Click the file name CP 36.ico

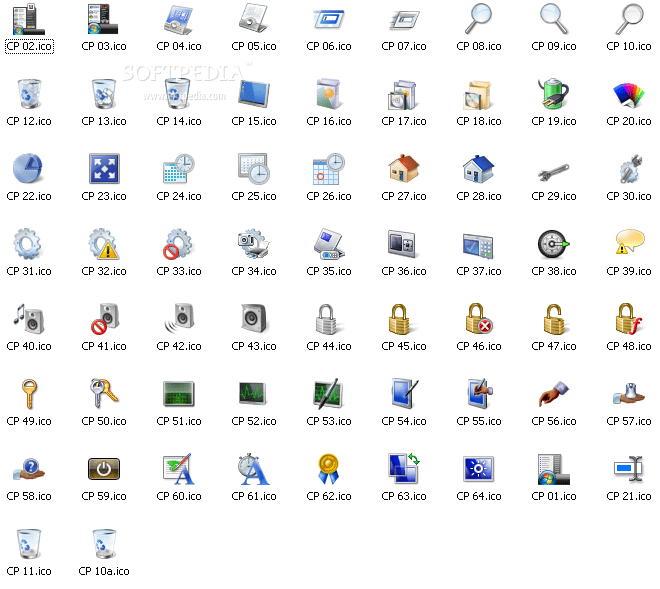(404, 271)
